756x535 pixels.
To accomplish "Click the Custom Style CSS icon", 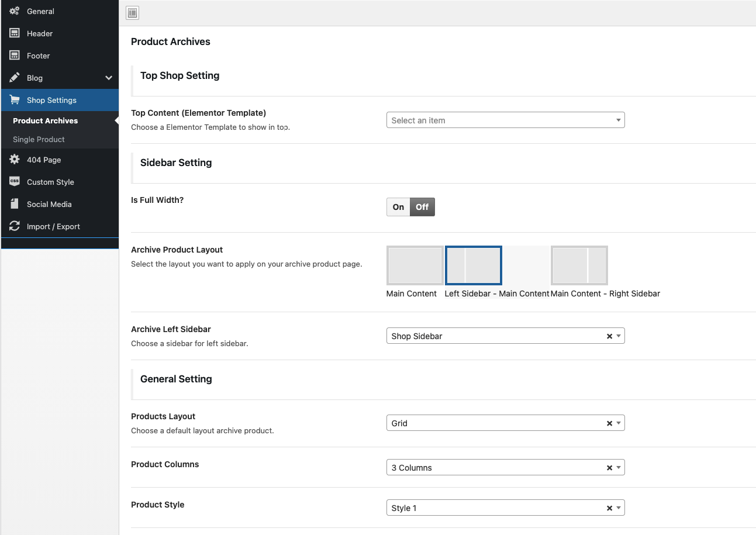I will 15,182.
